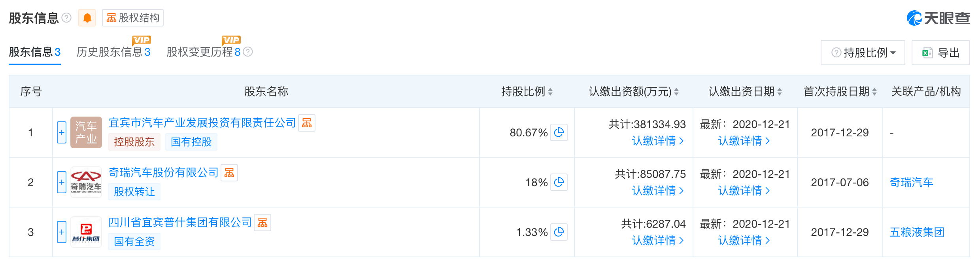Expand row 3 普什集团 plus button
The width and height of the screenshot is (980, 266).
(x=62, y=232)
